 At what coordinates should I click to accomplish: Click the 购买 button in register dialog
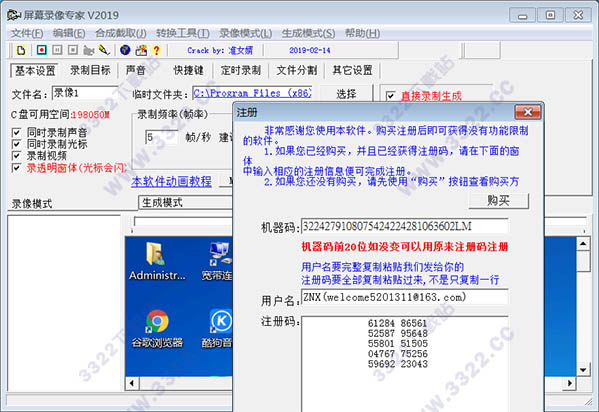tap(498, 200)
